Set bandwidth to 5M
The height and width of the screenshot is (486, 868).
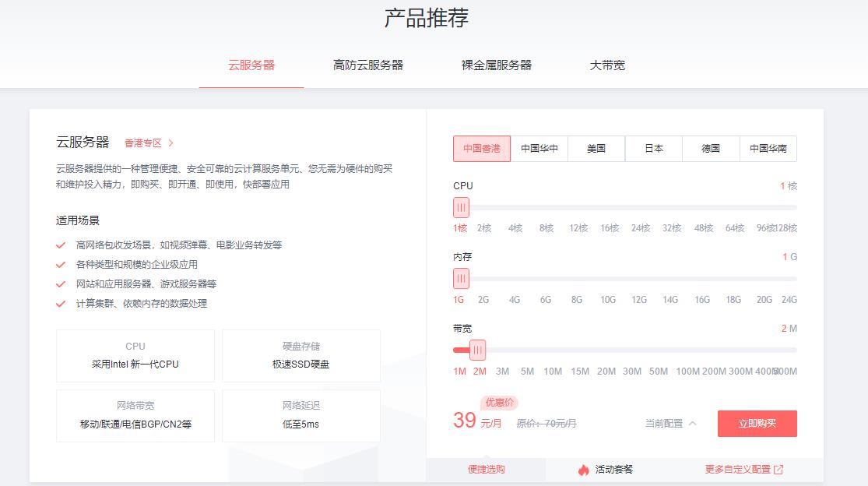point(527,371)
